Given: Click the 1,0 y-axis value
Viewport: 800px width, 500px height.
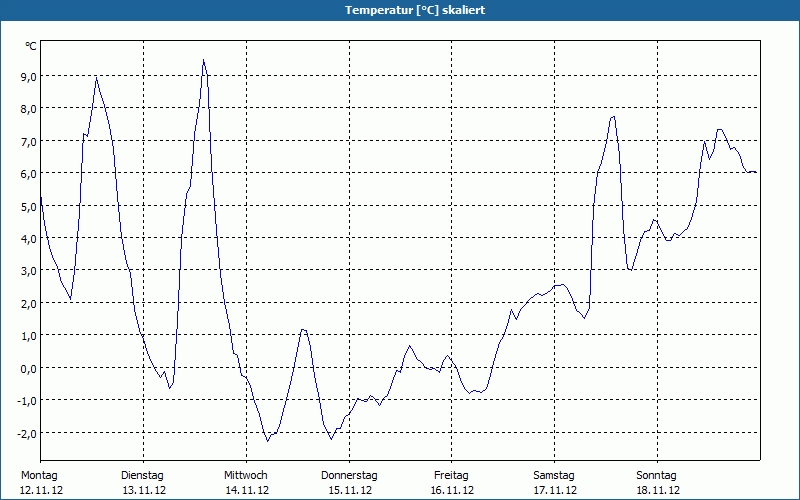Looking at the screenshot, I should (x=27, y=336).
